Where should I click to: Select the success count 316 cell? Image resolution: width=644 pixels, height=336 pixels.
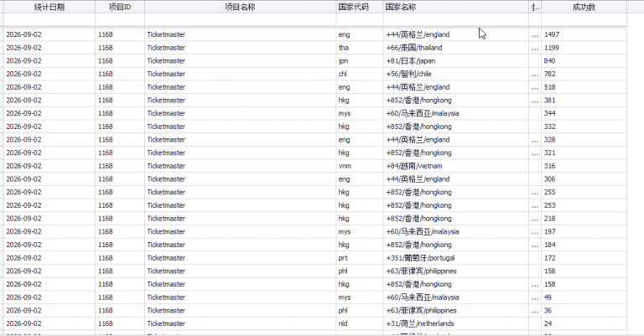click(584, 166)
